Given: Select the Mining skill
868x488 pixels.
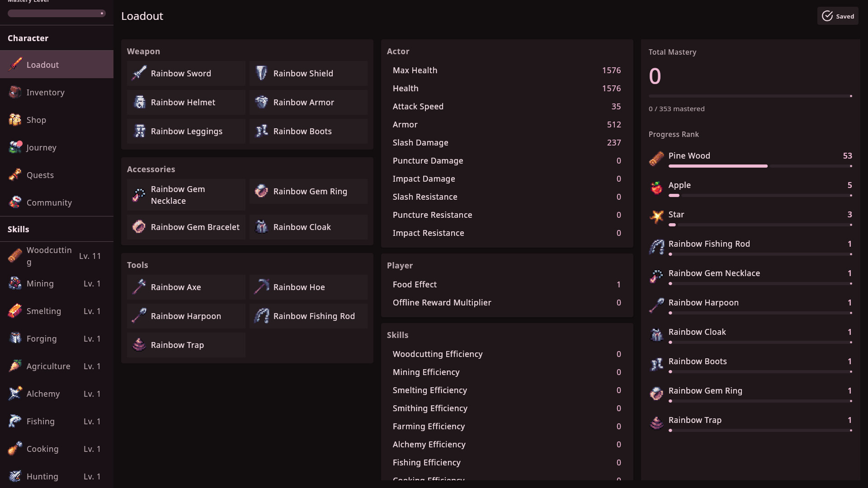Looking at the screenshot, I should point(40,283).
